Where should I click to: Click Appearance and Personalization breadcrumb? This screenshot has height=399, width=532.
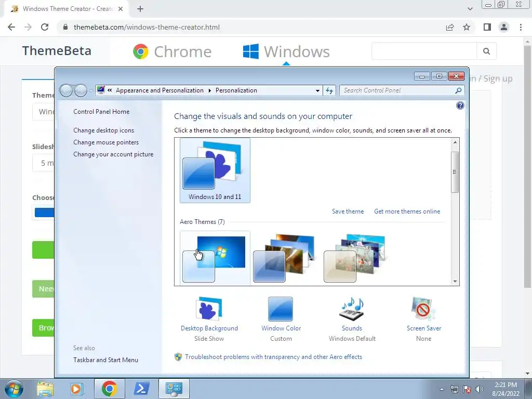pyautogui.click(x=159, y=90)
